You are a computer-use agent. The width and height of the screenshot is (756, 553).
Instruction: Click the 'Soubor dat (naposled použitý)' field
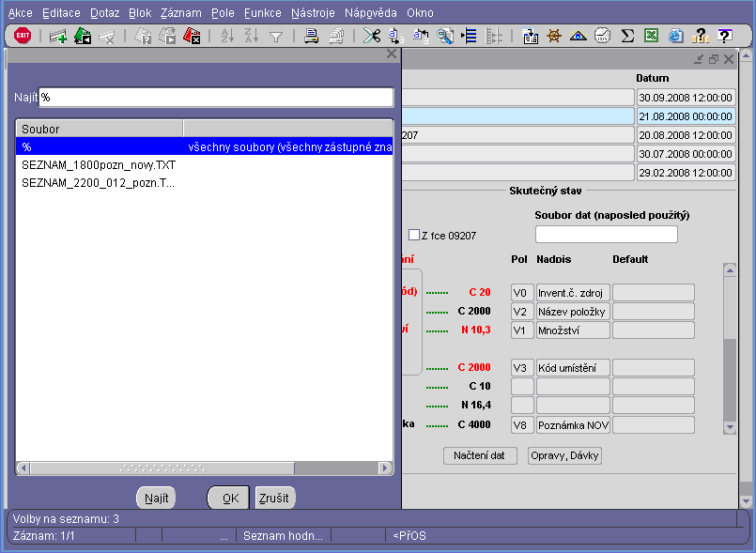pyautogui.click(x=607, y=235)
